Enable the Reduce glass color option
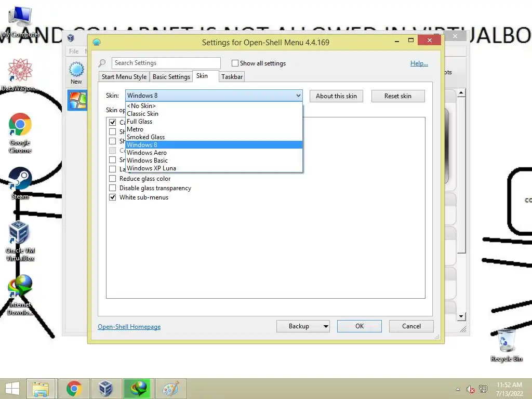 click(113, 179)
